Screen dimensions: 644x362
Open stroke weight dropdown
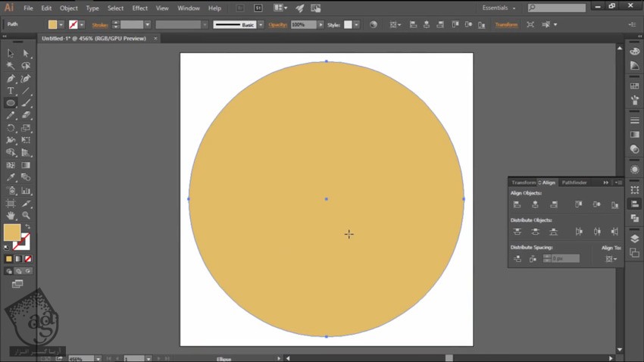[148, 25]
